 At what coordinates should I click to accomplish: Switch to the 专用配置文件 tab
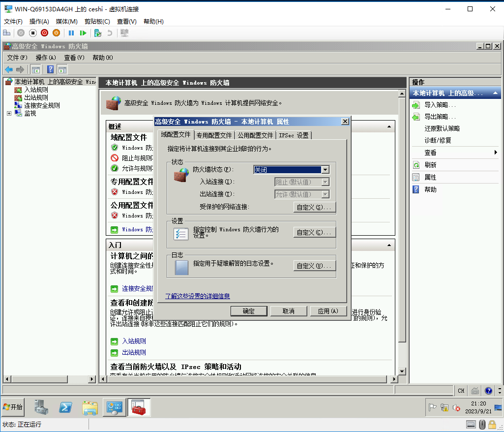pos(214,135)
